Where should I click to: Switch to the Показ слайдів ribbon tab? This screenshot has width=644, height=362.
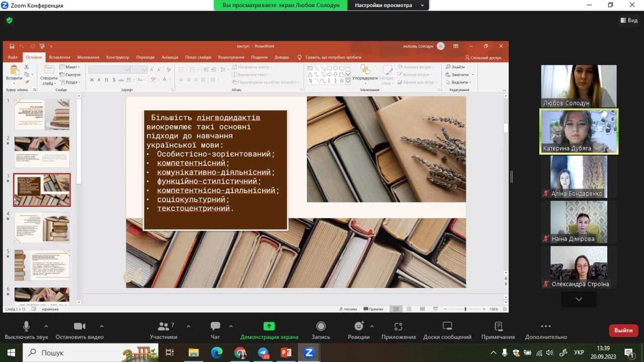tap(198, 57)
